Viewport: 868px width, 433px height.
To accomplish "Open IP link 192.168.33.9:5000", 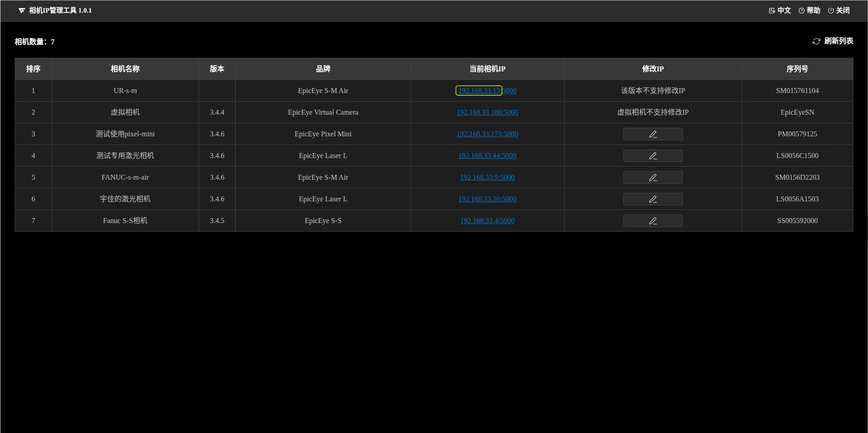I will [x=487, y=177].
